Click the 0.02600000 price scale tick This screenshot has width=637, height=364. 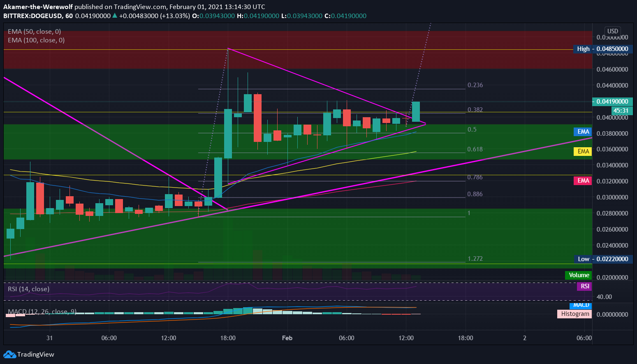(612, 230)
